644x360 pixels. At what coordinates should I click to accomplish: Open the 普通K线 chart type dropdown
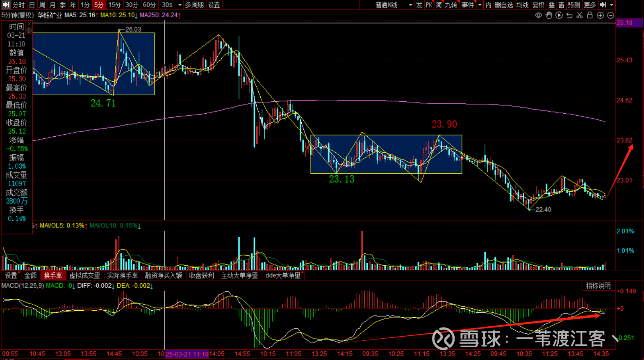[394, 5]
